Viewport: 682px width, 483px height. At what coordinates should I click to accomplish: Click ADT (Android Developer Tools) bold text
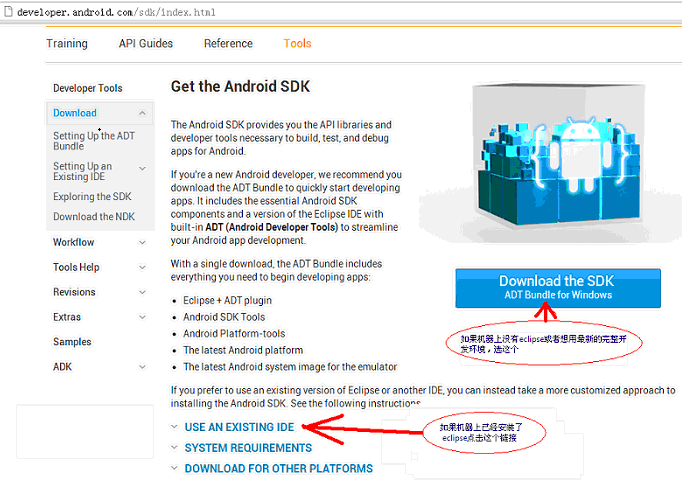[x=271, y=227]
